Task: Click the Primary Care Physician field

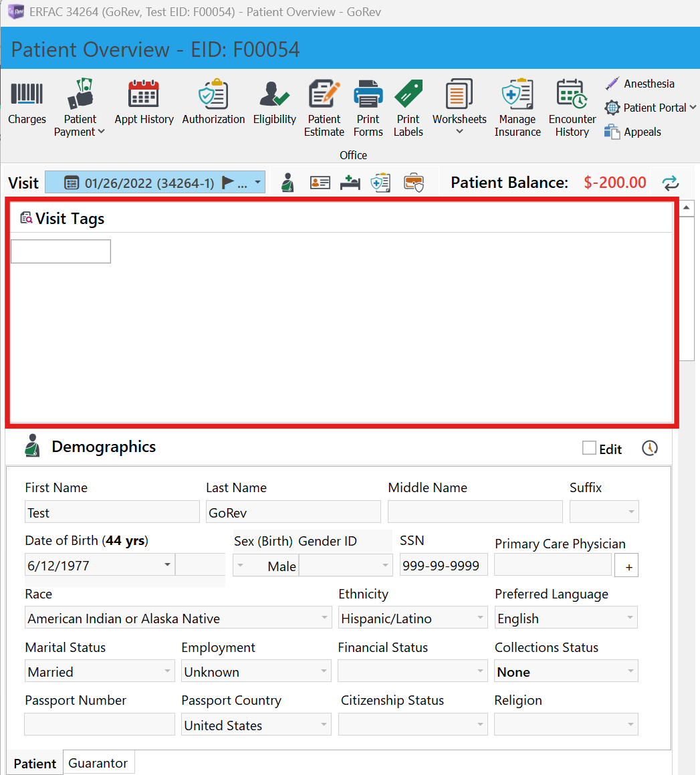Action: pyautogui.click(x=553, y=564)
